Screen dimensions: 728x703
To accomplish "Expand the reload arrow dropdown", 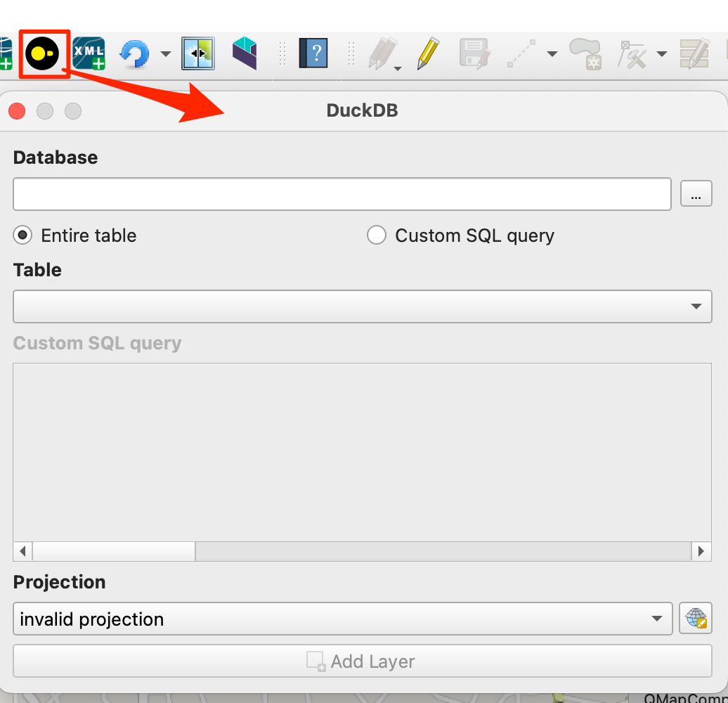I will pos(165,54).
